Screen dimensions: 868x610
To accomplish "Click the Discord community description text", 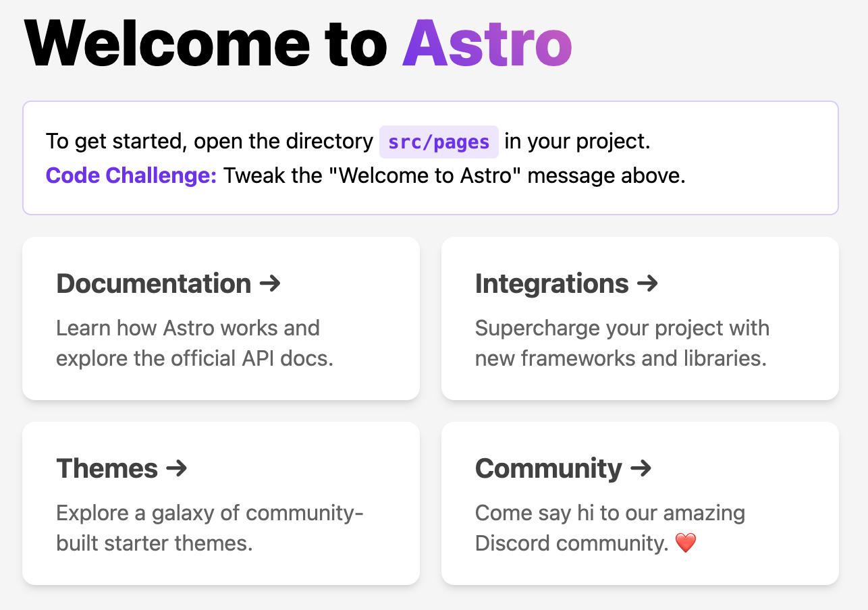I will [x=609, y=528].
